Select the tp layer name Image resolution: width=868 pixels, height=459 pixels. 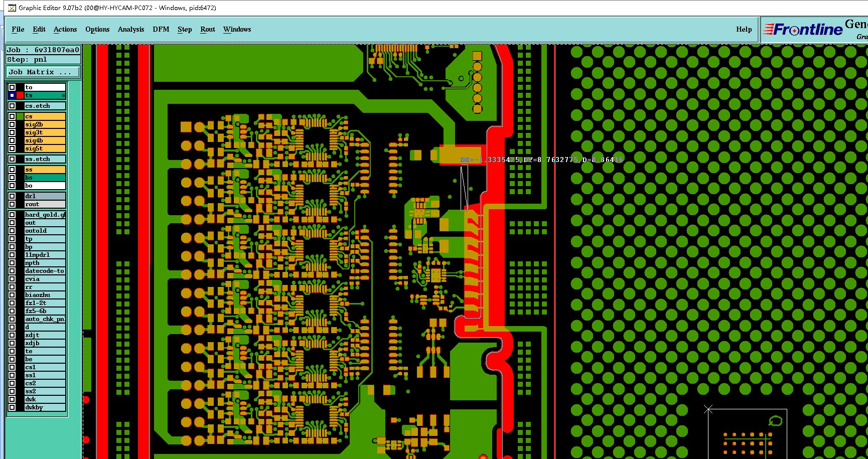click(x=45, y=239)
